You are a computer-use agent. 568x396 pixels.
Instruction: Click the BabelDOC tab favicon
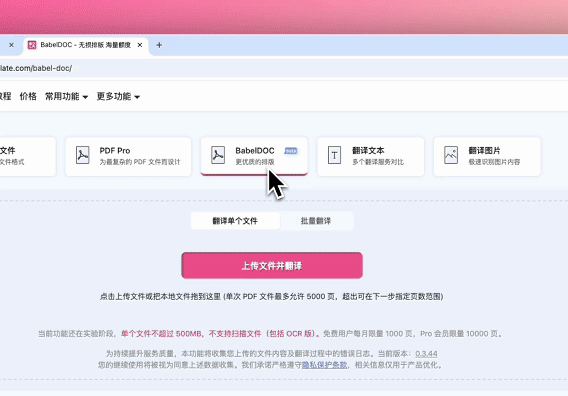32,45
